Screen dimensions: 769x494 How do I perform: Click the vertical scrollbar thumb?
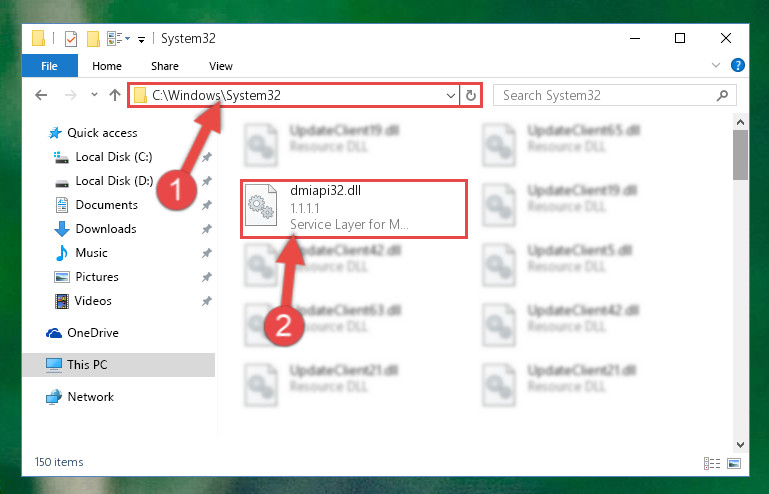coord(741,155)
